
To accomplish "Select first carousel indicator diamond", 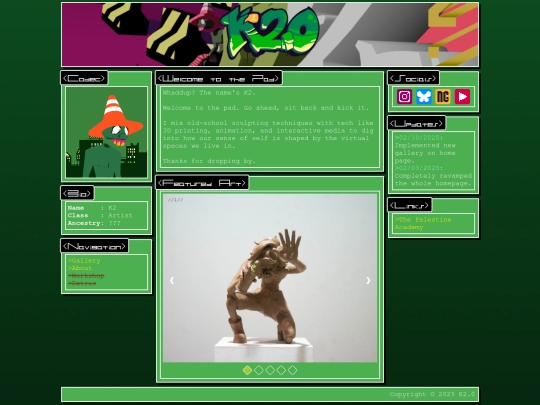I will [x=247, y=370].
